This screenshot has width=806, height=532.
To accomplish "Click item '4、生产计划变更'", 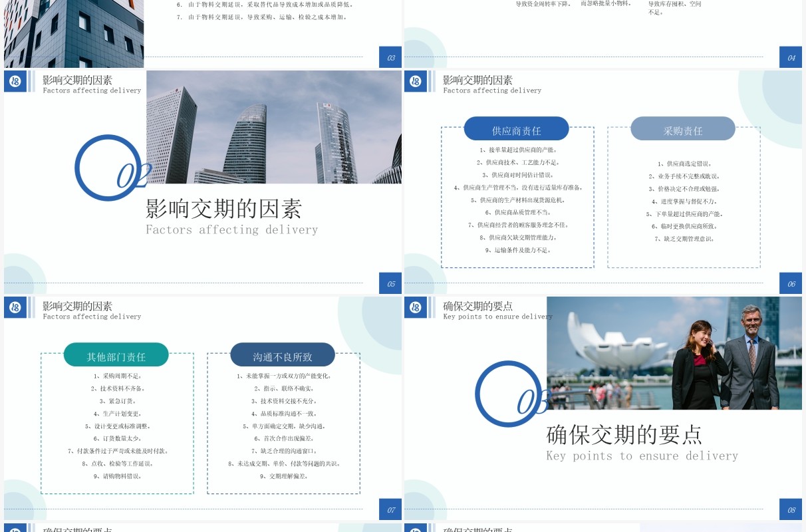I will point(117,414).
